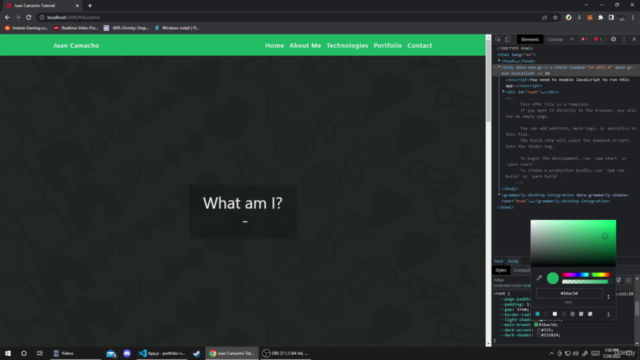This screenshot has height=360, width=640.
Task: Click the share icon in address bar
Action: coord(544,18)
